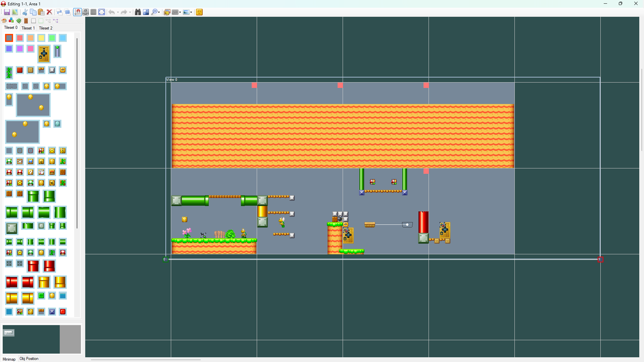The image size is (644, 362).
Task: Click the edit background images icon
Action: tap(167, 12)
